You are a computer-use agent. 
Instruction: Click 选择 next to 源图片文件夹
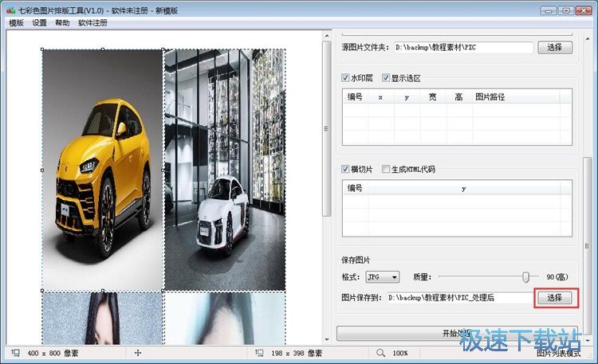point(555,47)
